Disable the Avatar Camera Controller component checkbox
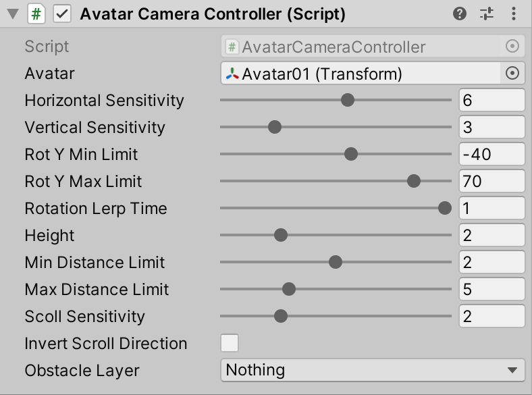Image resolution: width=532 pixels, height=395 pixels. point(62,14)
